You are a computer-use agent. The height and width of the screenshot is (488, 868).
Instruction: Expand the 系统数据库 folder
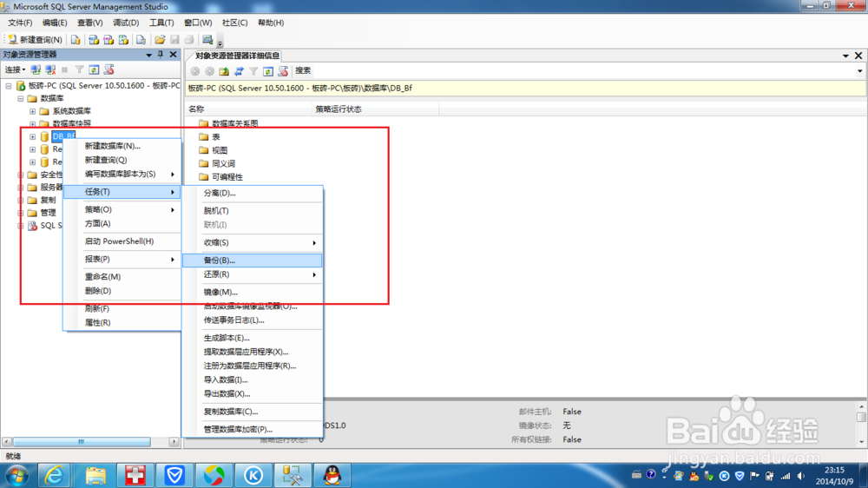(x=33, y=111)
